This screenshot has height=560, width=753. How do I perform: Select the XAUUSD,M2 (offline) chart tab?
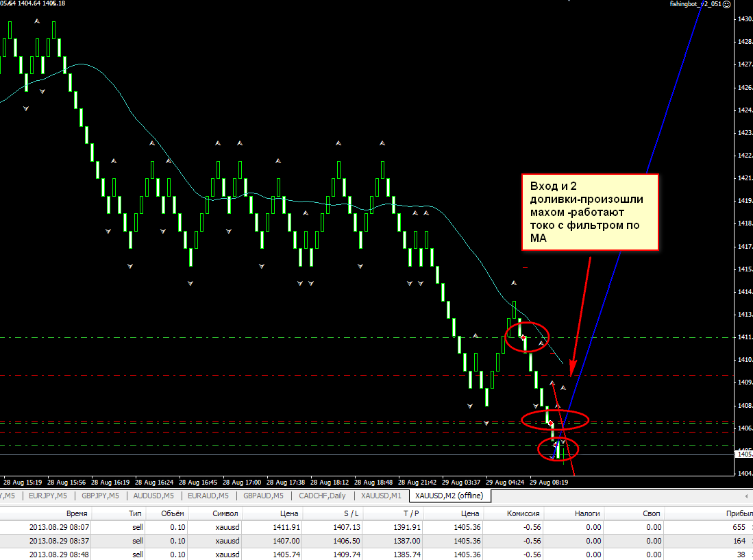[x=449, y=496]
